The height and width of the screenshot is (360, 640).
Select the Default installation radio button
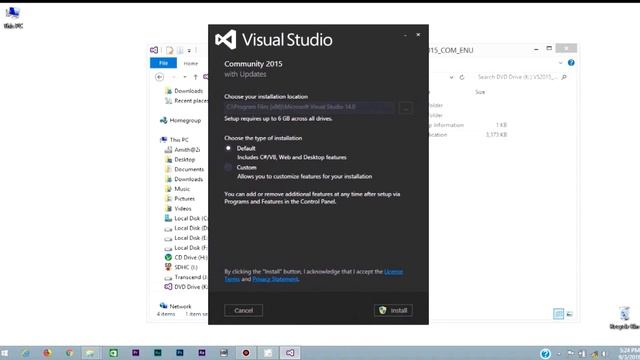click(228, 148)
